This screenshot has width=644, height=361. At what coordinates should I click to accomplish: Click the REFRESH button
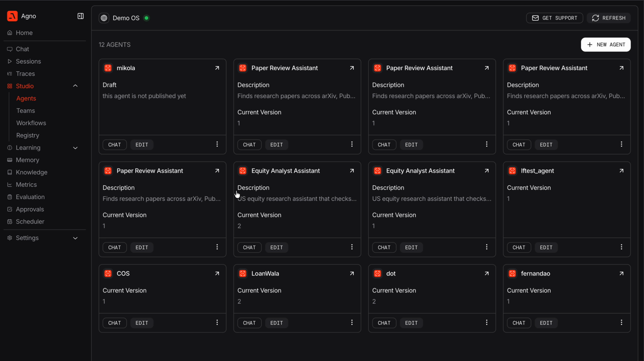click(609, 18)
